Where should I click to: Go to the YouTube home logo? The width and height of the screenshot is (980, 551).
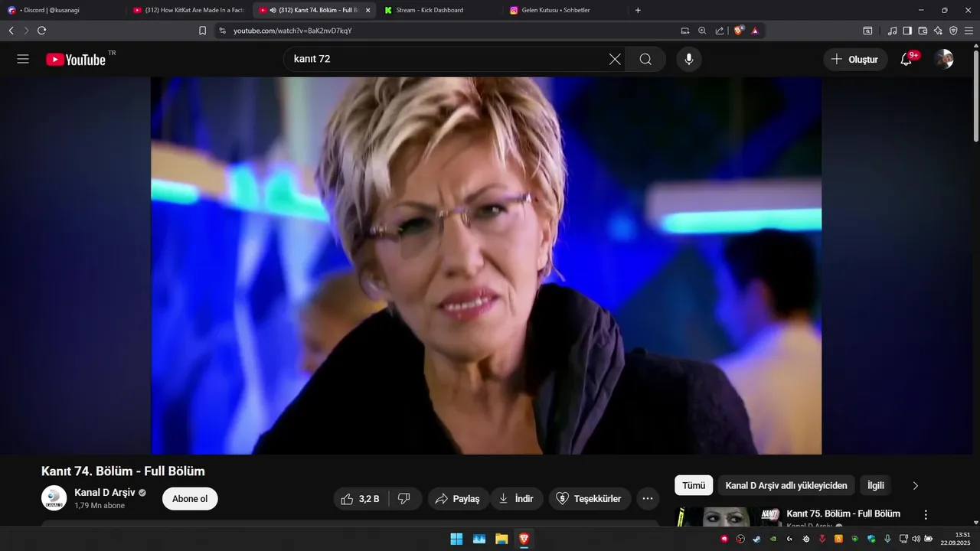(x=76, y=59)
